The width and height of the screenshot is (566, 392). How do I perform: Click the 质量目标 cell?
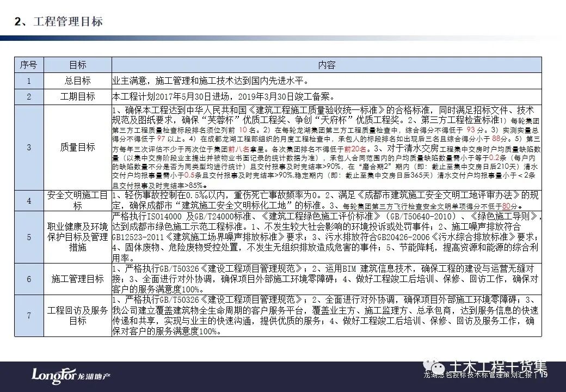coord(76,146)
